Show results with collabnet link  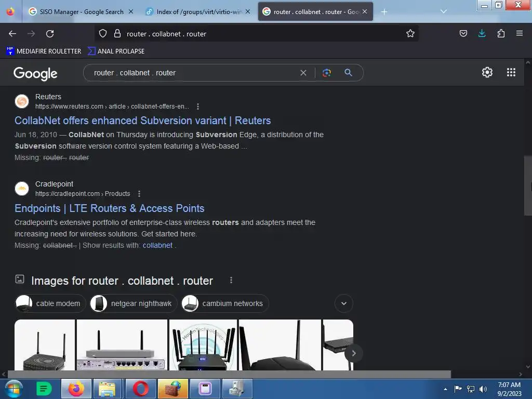(157, 245)
